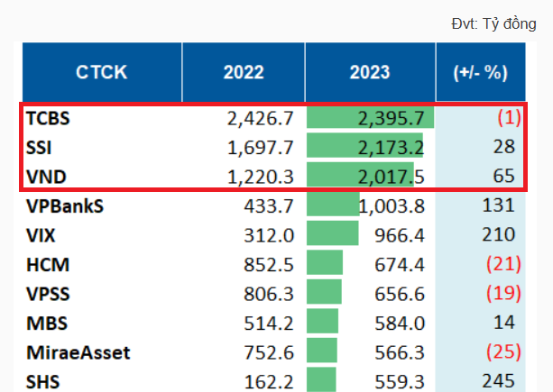Click the 14 percent change for MBS
The image size is (553, 392).
[x=504, y=323]
